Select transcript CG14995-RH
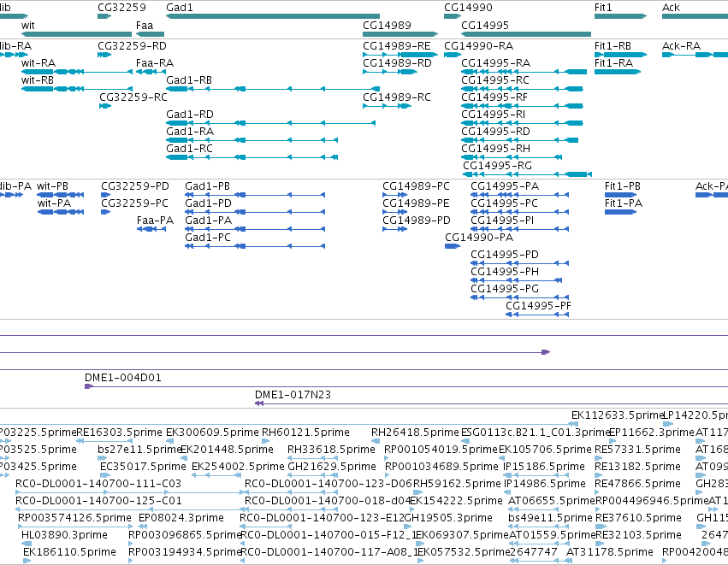The height and width of the screenshot is (565, 728). click(x=512, y=157)
